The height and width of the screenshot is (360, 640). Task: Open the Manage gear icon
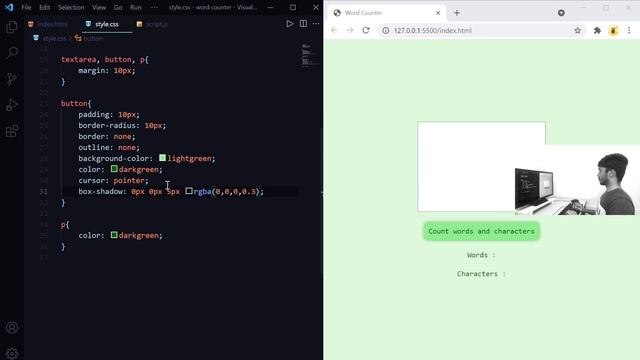(12, 353)
